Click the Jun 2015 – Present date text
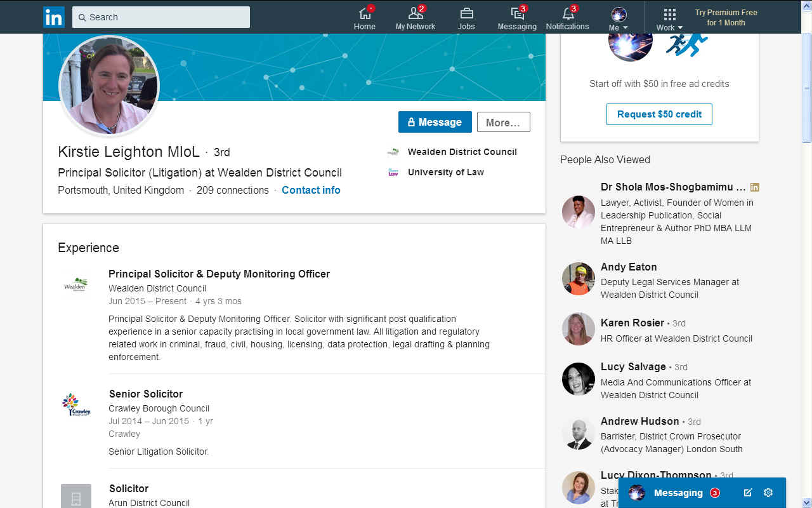 click(147, 301)
